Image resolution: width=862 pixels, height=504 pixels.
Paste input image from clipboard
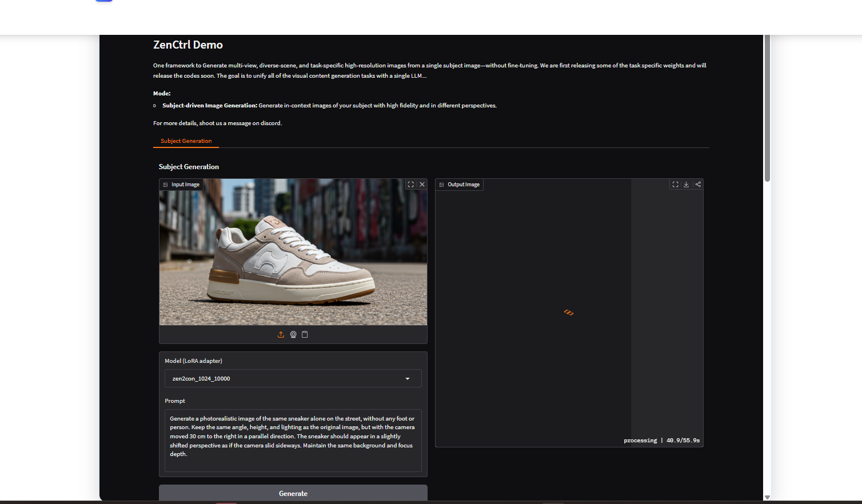coord(305,335)
